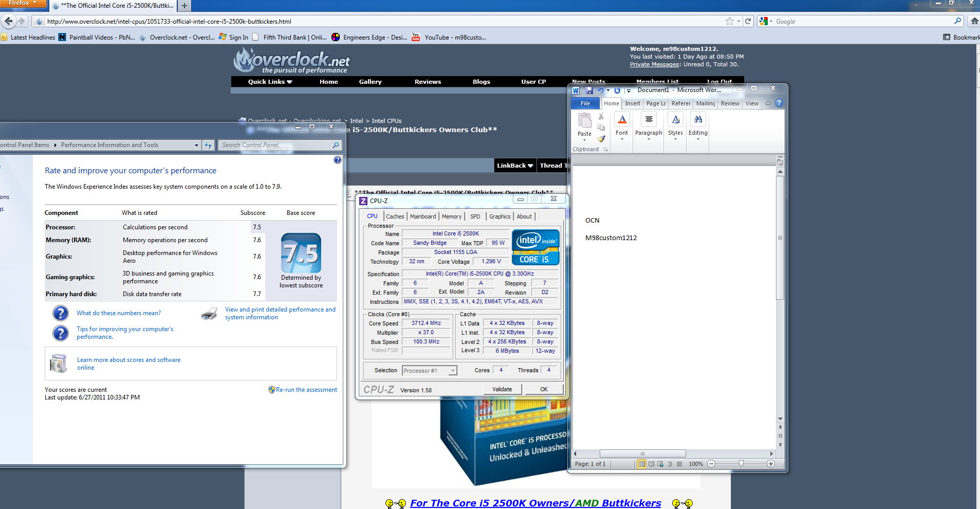Open the Firefox menu button
980x509 pixels.
tap(23, 4)
